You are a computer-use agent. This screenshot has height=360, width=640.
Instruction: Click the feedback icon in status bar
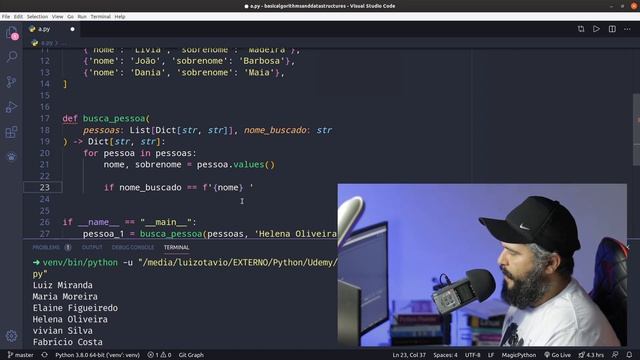click(x=615, y=355)
